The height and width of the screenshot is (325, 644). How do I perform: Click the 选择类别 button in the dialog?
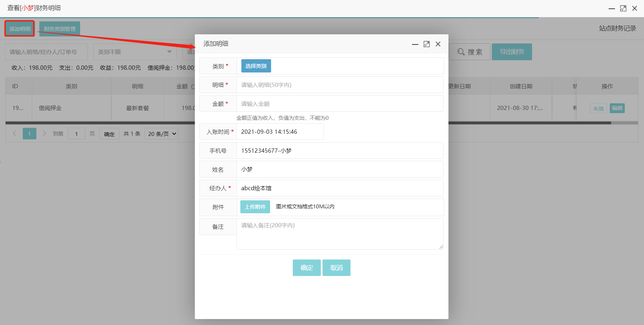[x=256, y=66]
